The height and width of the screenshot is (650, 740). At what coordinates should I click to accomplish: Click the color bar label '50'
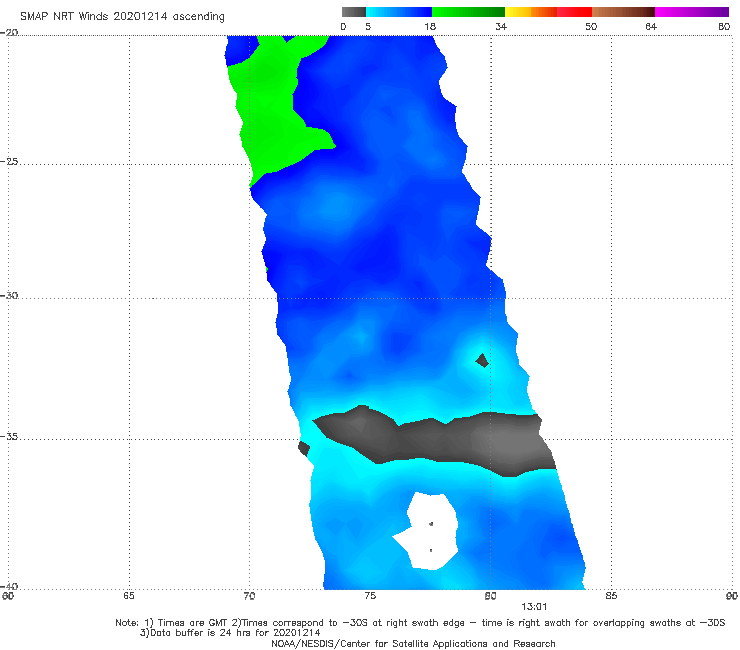pos(591,27)
